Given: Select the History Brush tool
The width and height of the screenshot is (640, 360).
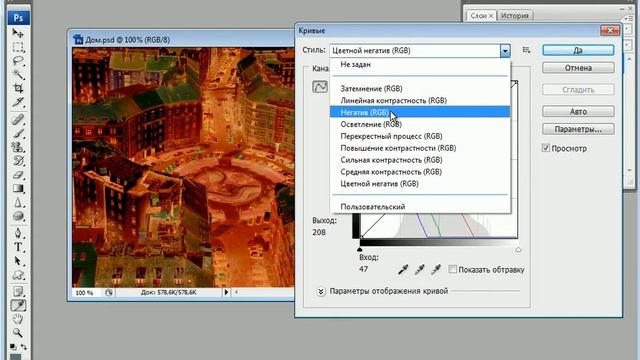Looking at the screenshot, I should pyautogui.click(x=18, y=161).
